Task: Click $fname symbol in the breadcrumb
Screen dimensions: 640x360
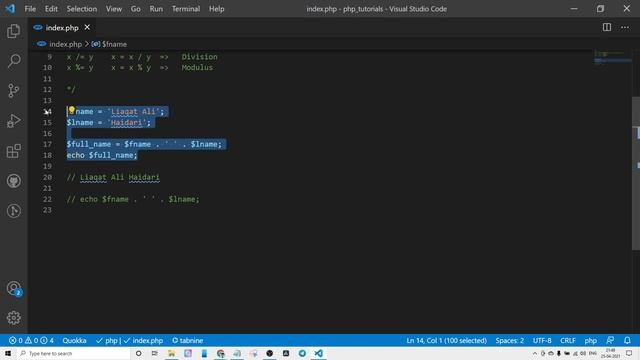Action: [114, 44]
